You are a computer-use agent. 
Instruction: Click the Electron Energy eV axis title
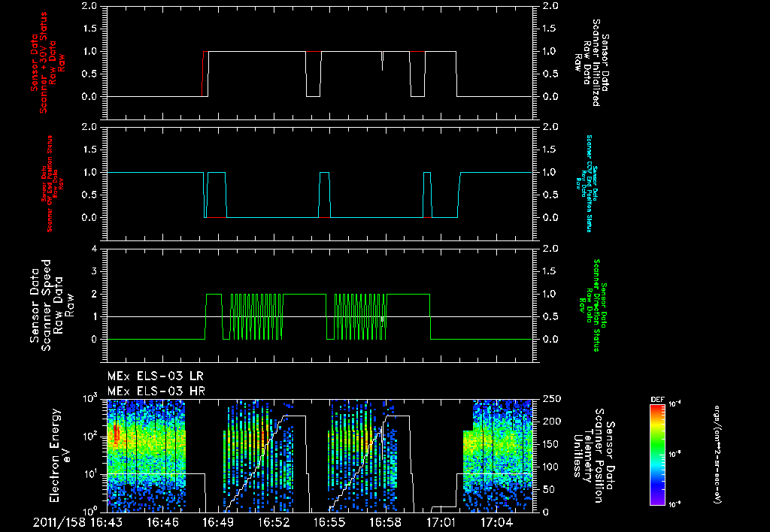coord(60,455)
